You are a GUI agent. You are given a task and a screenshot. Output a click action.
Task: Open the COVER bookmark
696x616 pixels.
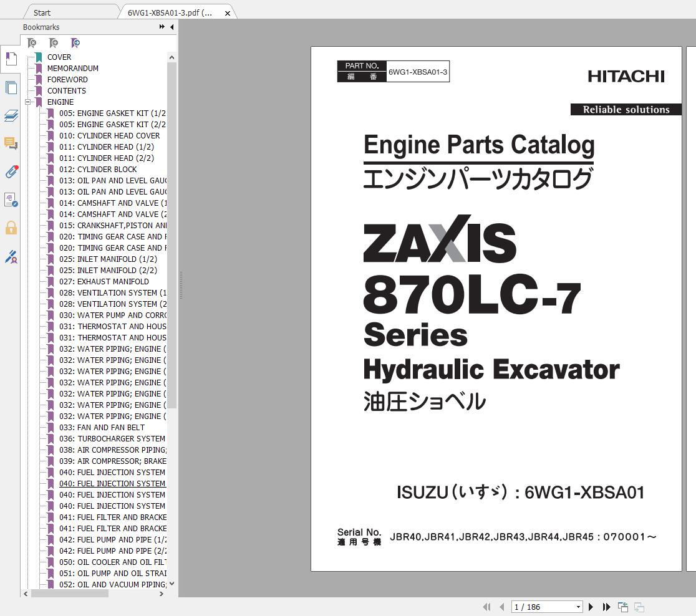click(x=59, y=57)
